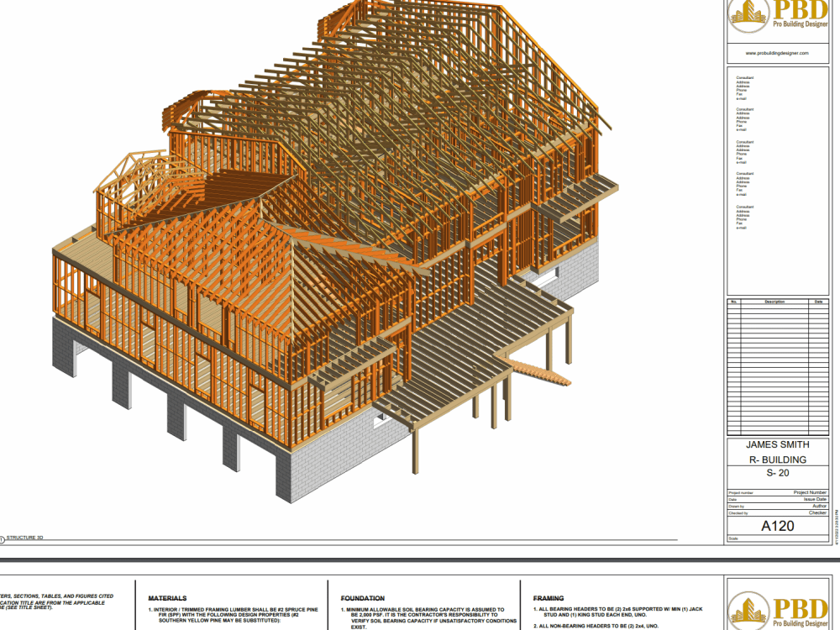This screenshot has width=840, height=630.
Task: Click the S- 20 sheet title
Action: pos(776,472)
